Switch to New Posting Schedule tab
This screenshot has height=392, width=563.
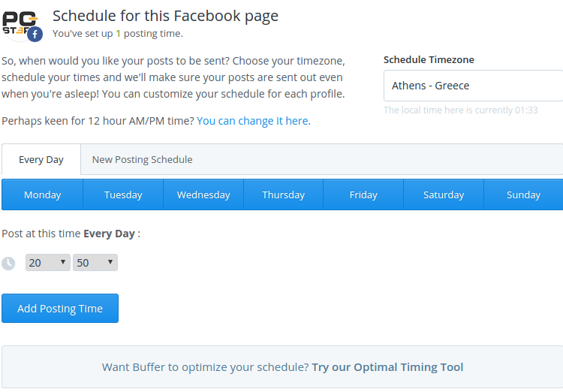(142, 159)
